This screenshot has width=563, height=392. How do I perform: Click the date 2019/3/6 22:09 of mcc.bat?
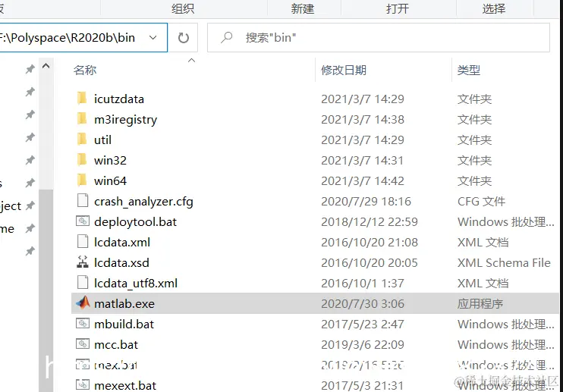(x=362, y=344)
